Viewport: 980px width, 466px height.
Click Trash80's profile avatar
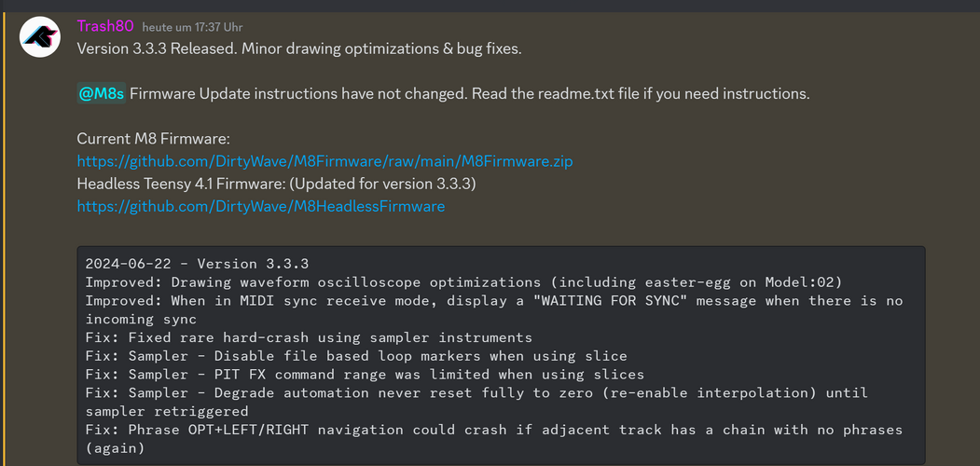pyautogui.click(x=41, y=37)
